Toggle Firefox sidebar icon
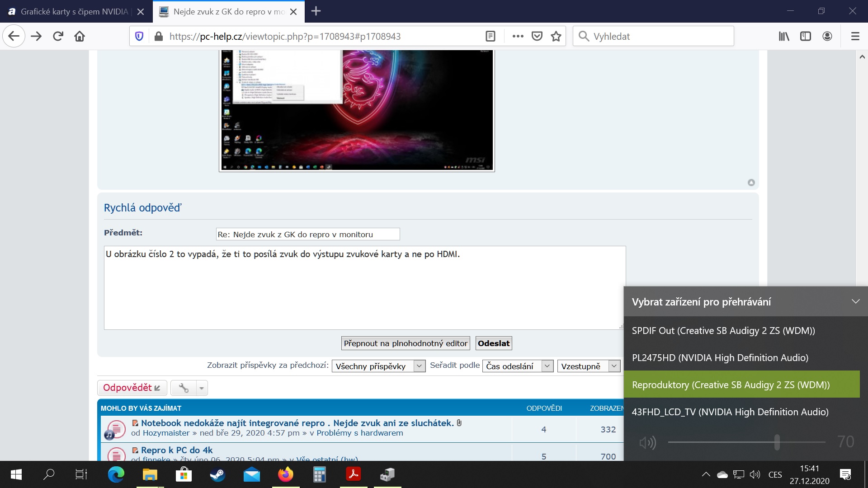868x488 pixels. tap(806, 36)
